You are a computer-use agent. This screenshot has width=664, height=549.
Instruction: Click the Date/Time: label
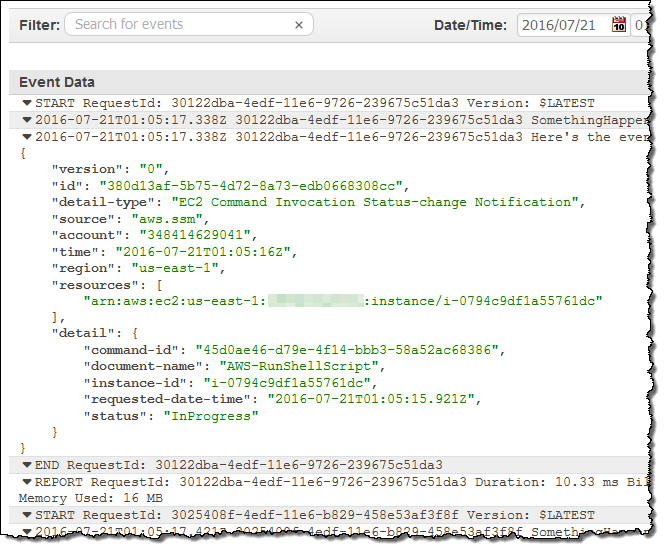[x=470, y=25]
